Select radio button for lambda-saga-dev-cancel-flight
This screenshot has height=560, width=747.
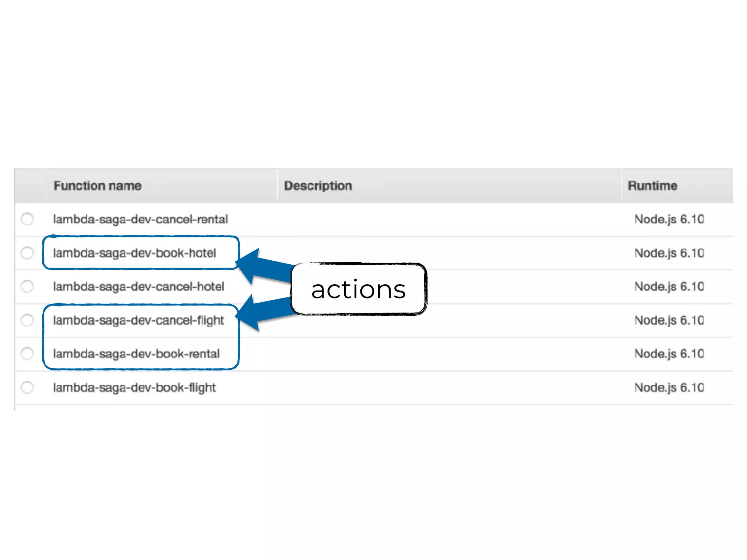(x=27, y=320)
